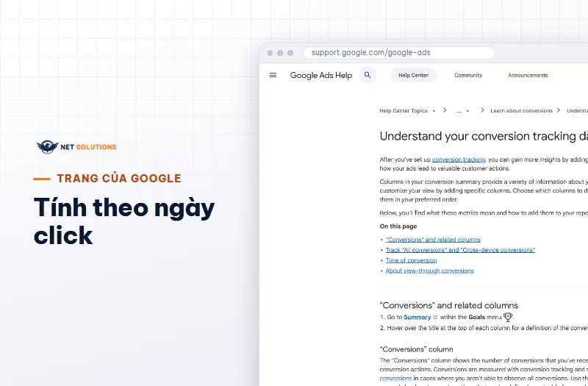
Task: Open About view-through conversions link
Action: (x=430, y=271)
